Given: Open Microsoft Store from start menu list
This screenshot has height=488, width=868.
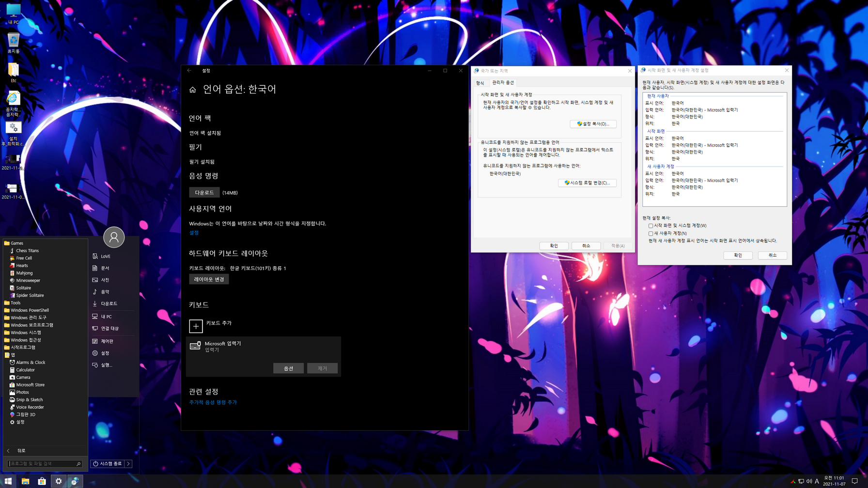Looking at the screenshot, I should 30,385.
